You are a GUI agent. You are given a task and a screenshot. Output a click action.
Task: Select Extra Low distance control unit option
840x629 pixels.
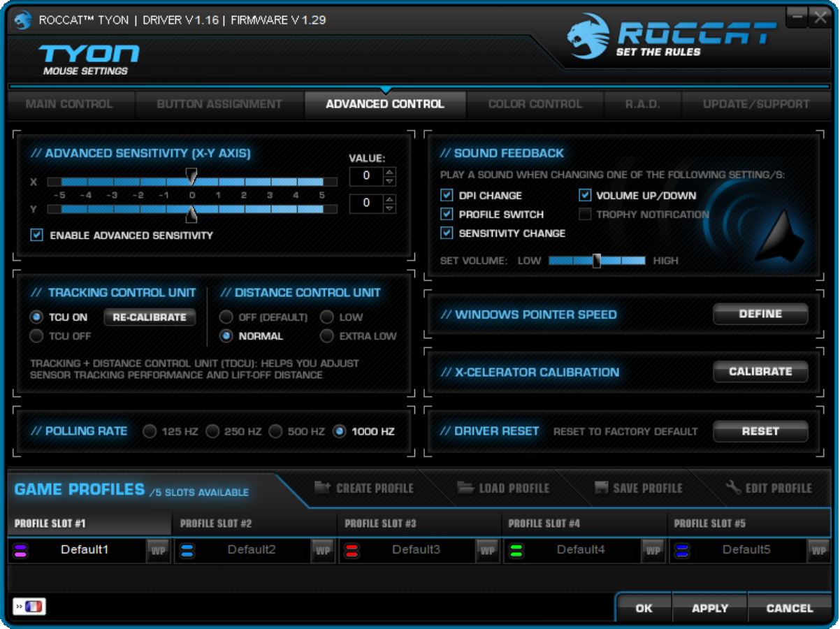326,336
